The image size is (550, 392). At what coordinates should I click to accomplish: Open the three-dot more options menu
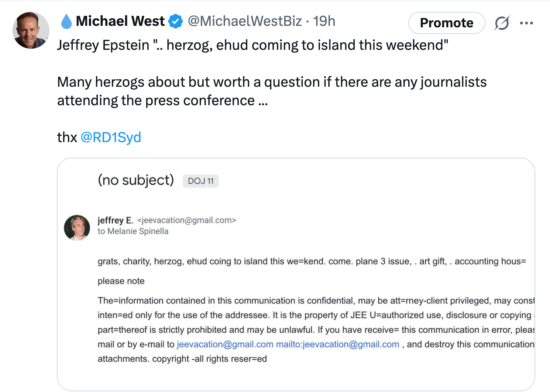(x=526, y=23)
